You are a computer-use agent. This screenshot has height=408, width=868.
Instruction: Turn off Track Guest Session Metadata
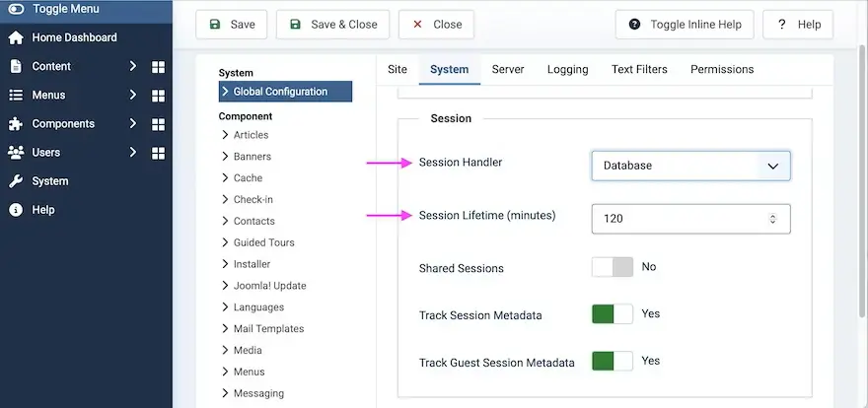[x=612, y=362]
